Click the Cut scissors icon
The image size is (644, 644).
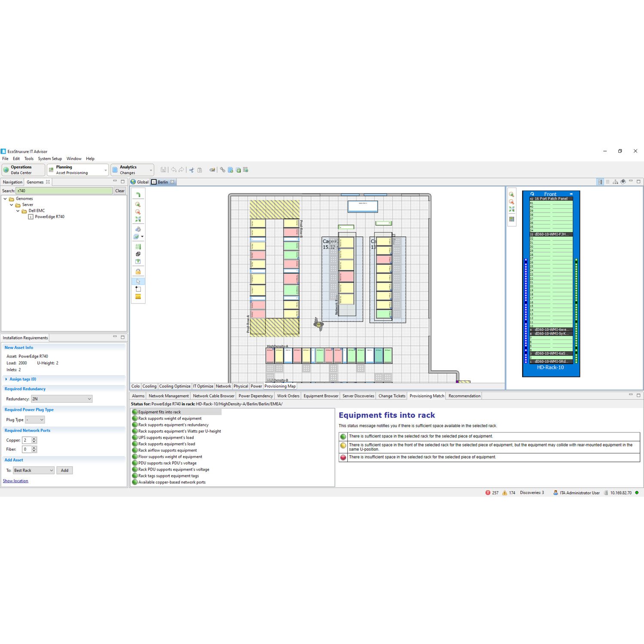click(191, 170)
